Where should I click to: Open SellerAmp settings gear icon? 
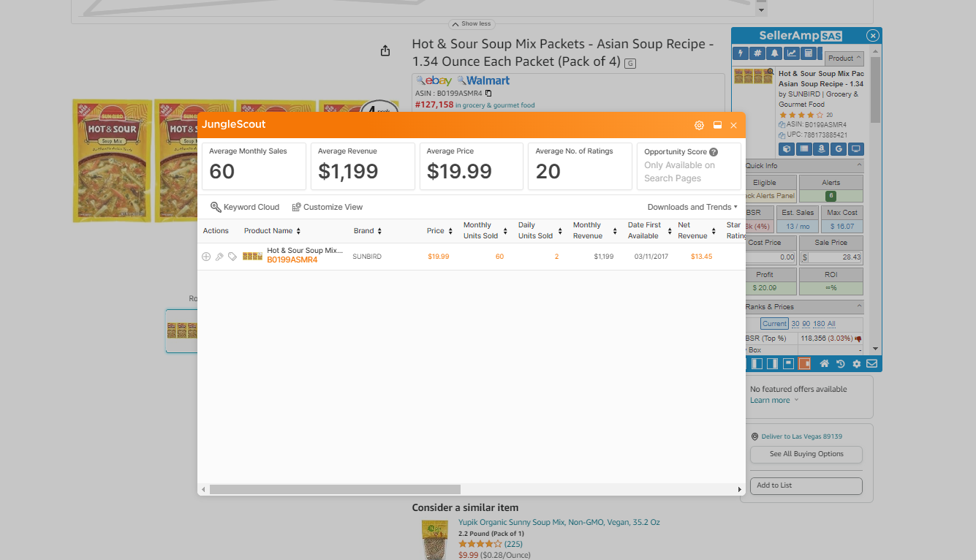coord(856,363)
